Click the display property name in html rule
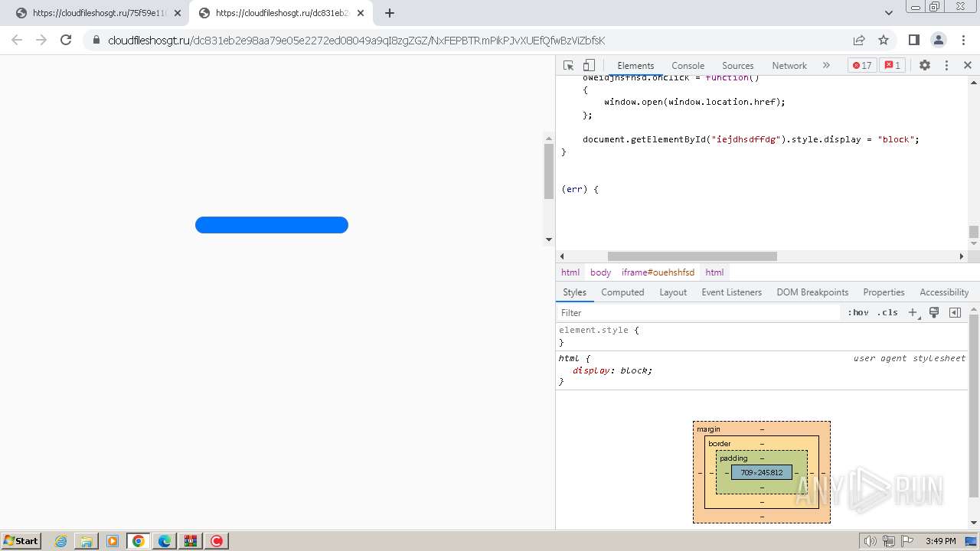980x551 pixels. 591,370
